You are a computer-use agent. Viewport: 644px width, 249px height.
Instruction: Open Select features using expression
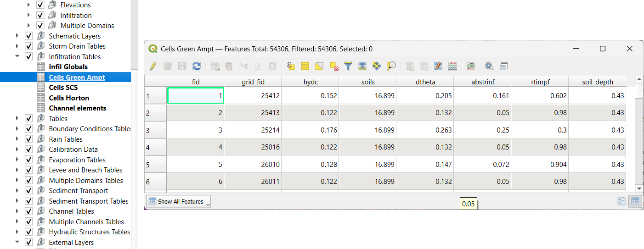coord(291,66)
